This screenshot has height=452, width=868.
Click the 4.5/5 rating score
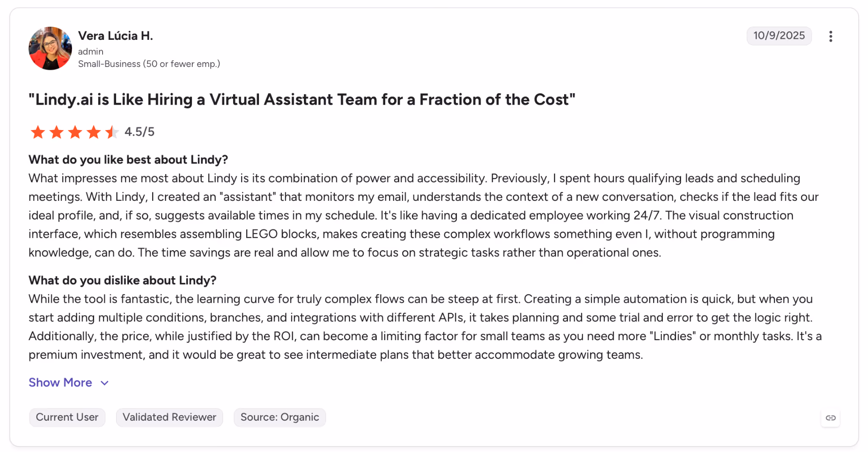pos(139,132)
